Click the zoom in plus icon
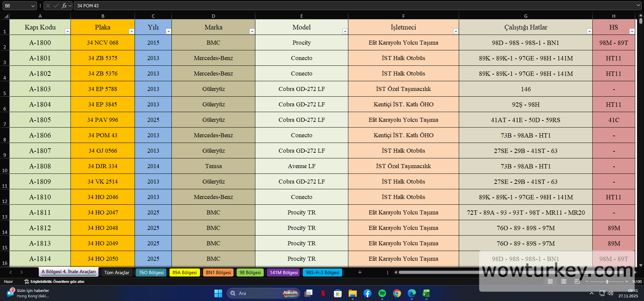The image size is (644, 301). coord(627,282)
